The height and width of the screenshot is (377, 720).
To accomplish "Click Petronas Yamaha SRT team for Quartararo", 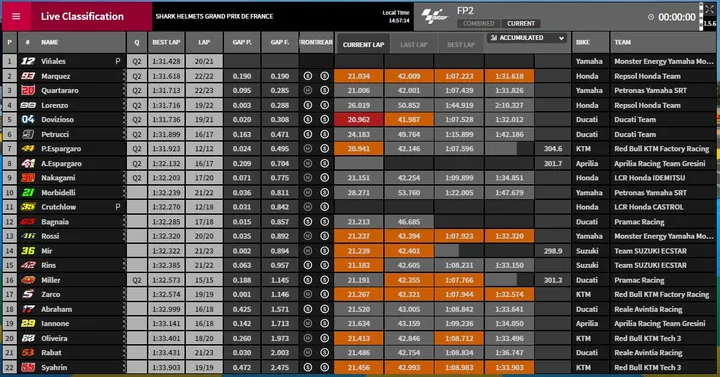I will click(x=650, y=90).
